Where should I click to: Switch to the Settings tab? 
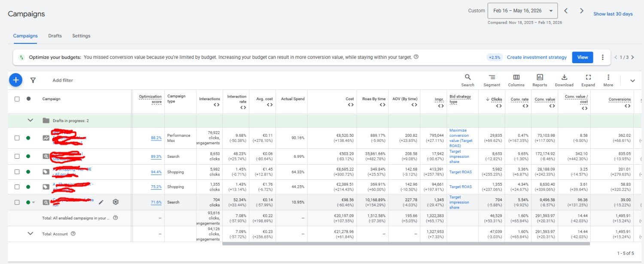tap(81, 36)
